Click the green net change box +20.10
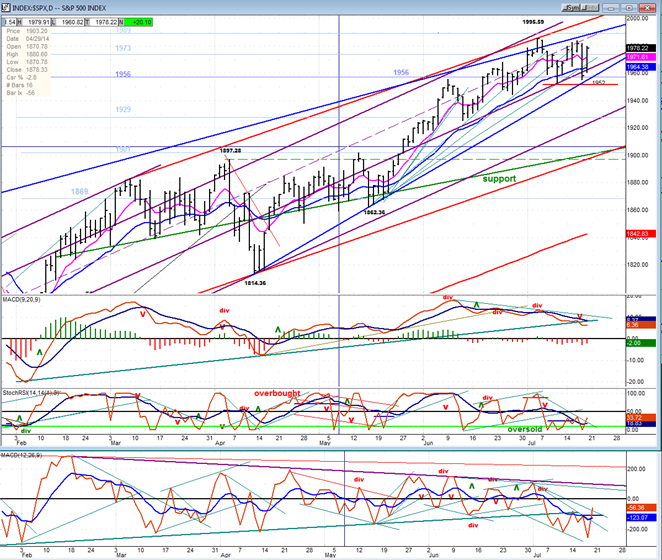This screenshot has width=662, height=560. (x=138, y=22)
